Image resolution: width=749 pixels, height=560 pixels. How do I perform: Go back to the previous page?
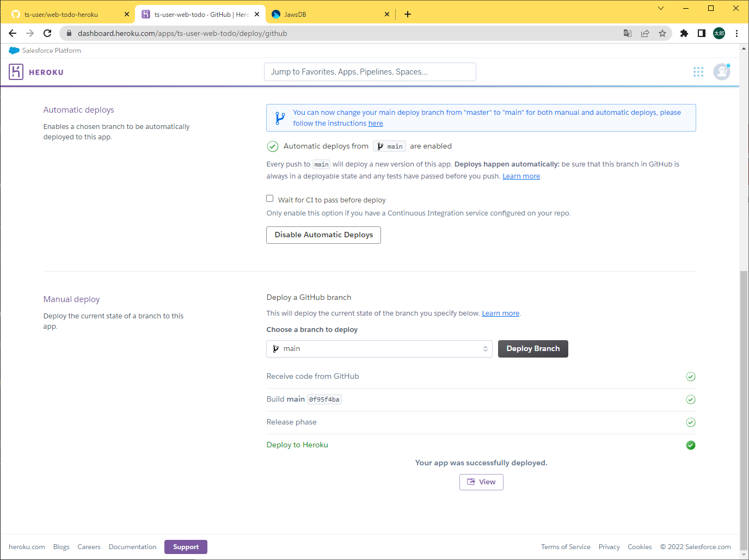pyautogui.click(x=13, y=33)
